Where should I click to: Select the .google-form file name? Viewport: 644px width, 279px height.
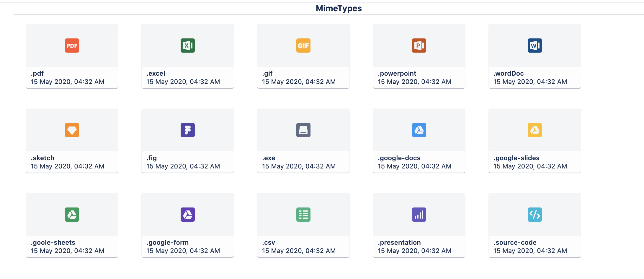[x=167, y=242]
